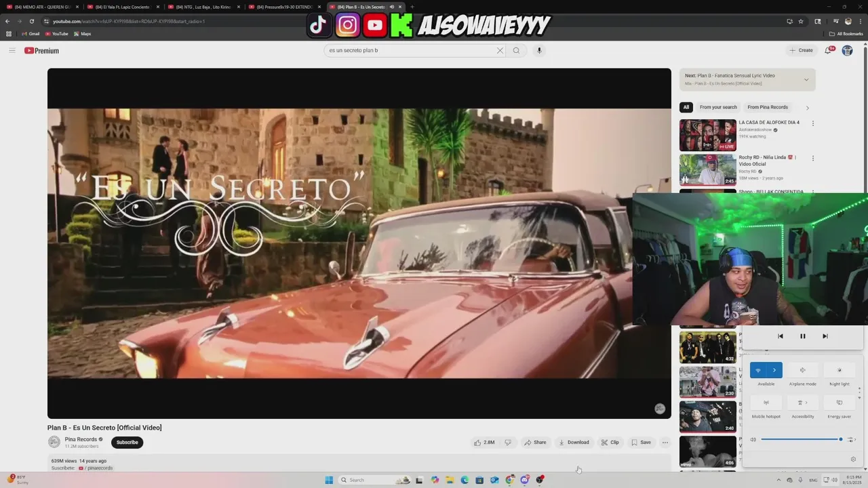Screen dimensions: 868x488
Task: Mute volume speaker icon in quick settings
Action: click(753, 439)
